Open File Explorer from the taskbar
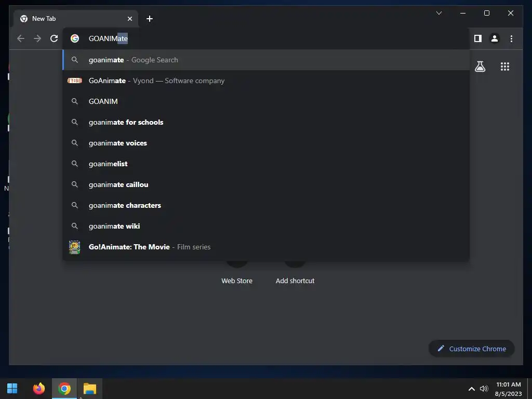532x399 pixels. click(x=90, y=388)
